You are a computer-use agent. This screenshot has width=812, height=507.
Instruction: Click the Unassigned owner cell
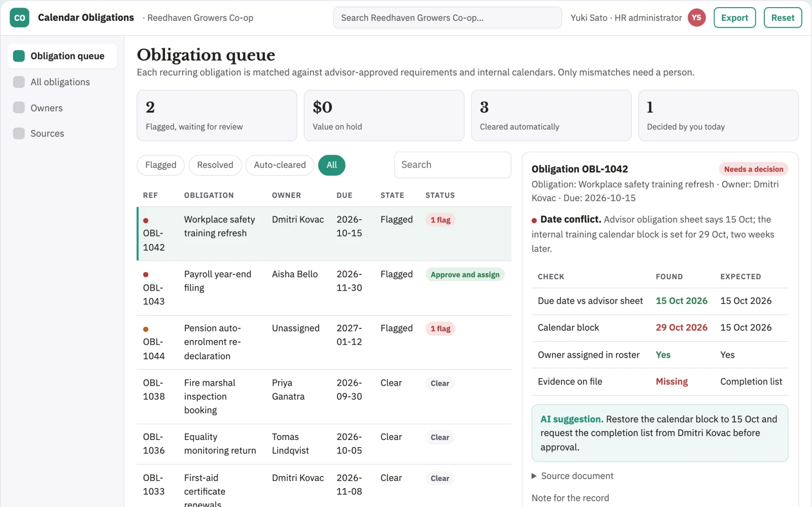[296, 328]
